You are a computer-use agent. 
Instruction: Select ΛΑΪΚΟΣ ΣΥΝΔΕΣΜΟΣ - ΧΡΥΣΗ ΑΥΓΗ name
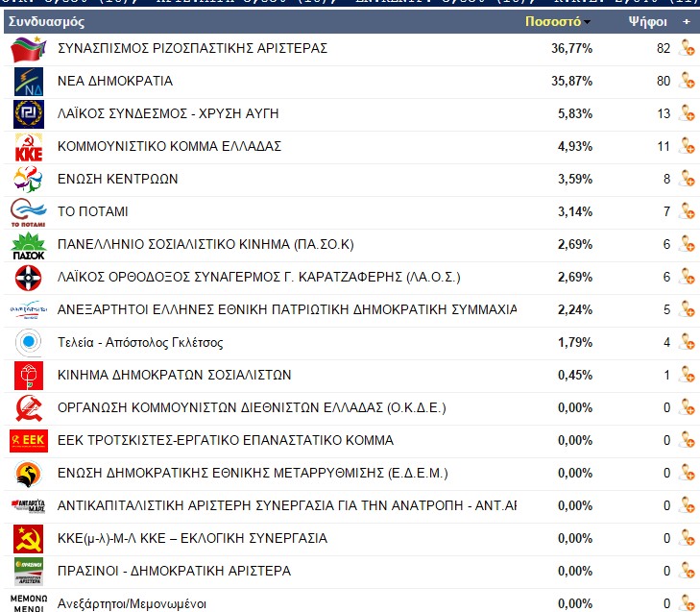pyautogui.click(x=168, y=113)
